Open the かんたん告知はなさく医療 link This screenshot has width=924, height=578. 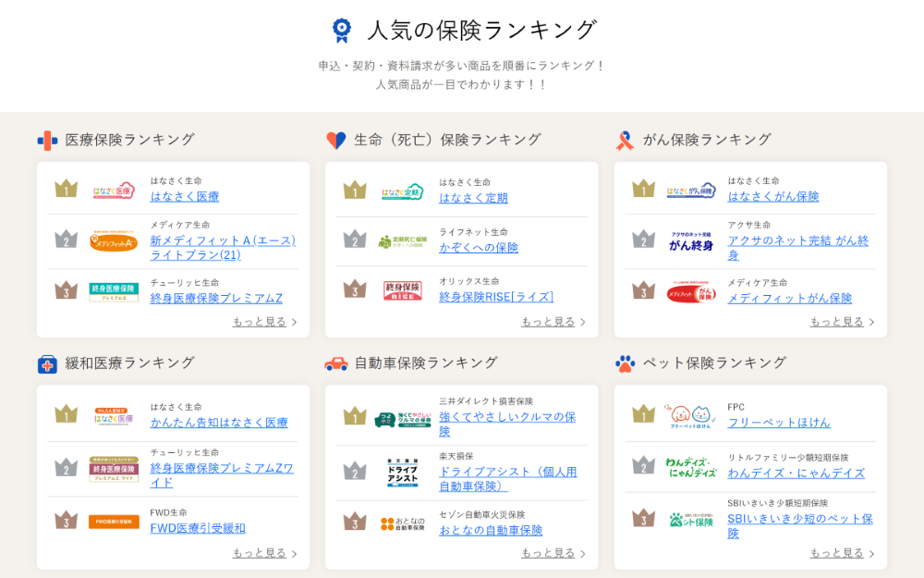(x=219, y=423)
